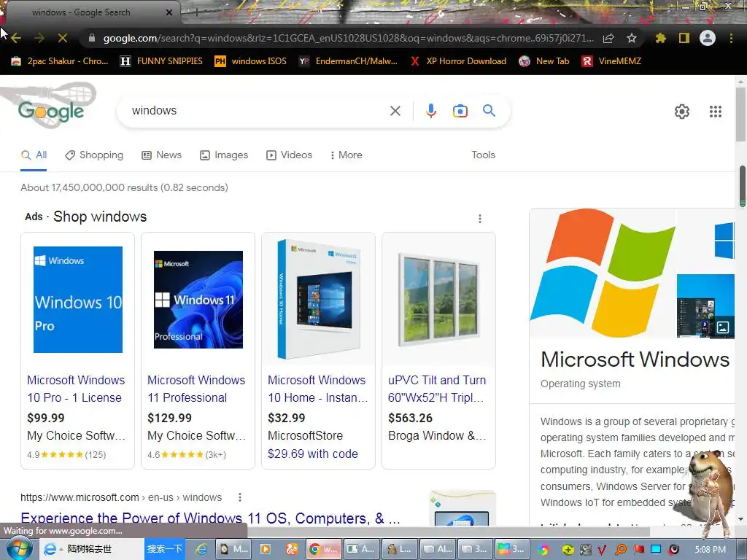Open the uPVC window product image
747x560 pixels.
438,300
